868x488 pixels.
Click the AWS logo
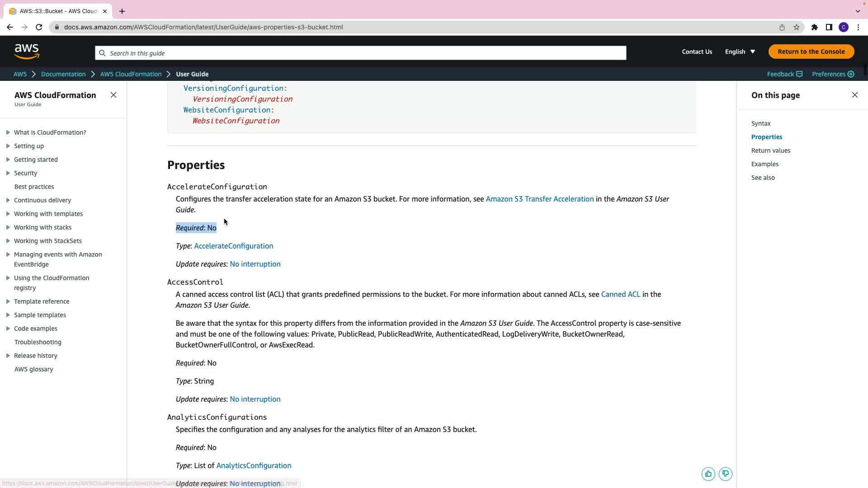(x=27, y=52)
